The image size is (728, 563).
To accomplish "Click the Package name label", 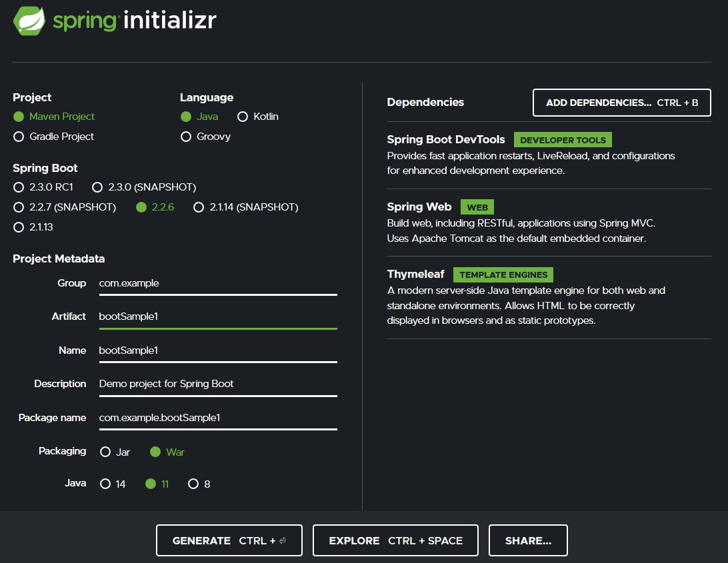I will point(52,418).
